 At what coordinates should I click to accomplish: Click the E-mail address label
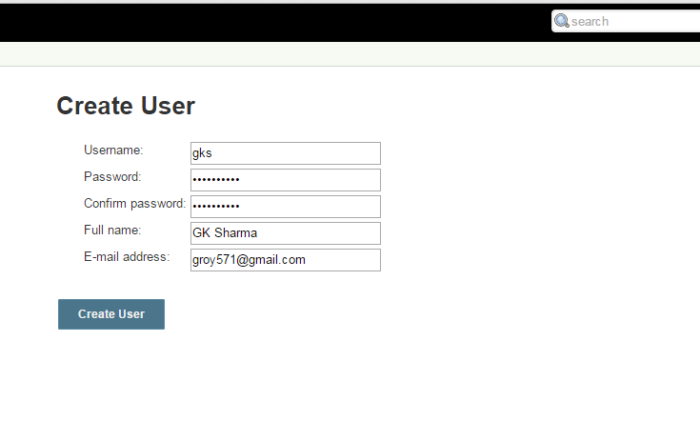pos(126,257)
